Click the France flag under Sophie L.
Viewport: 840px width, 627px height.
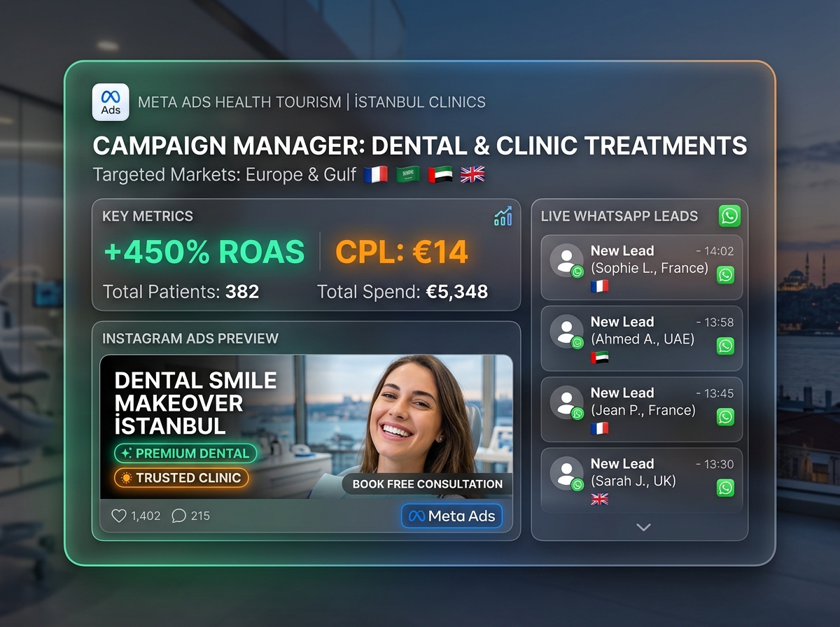tap(600, 286)
